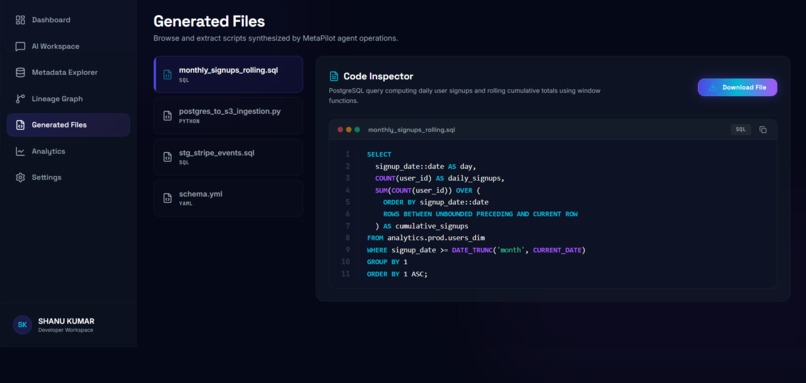Click the SELECT keyword on line 1
The image size is (806, 383).
[x=379, y=154]
